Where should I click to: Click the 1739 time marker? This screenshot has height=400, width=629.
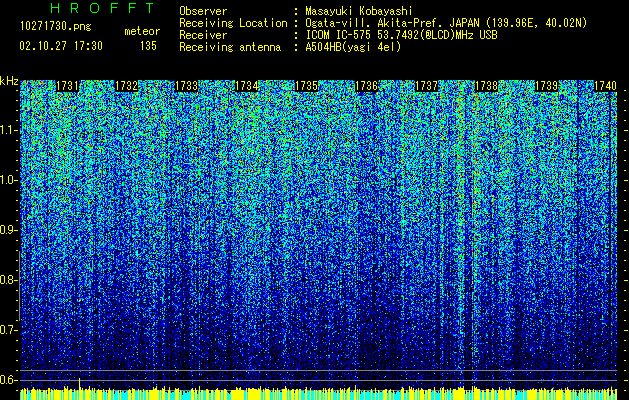tap(546, 86)
